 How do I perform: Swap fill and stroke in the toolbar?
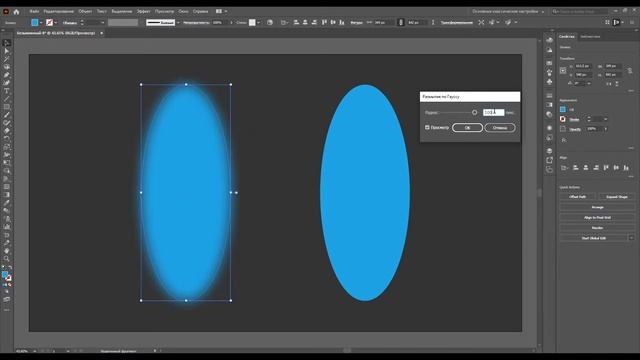(10, 267)
